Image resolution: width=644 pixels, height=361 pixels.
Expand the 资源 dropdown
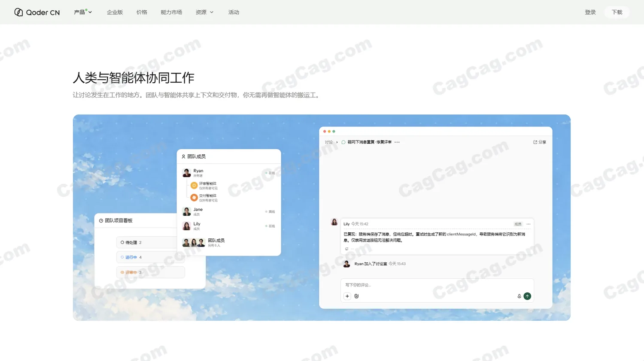204,12
